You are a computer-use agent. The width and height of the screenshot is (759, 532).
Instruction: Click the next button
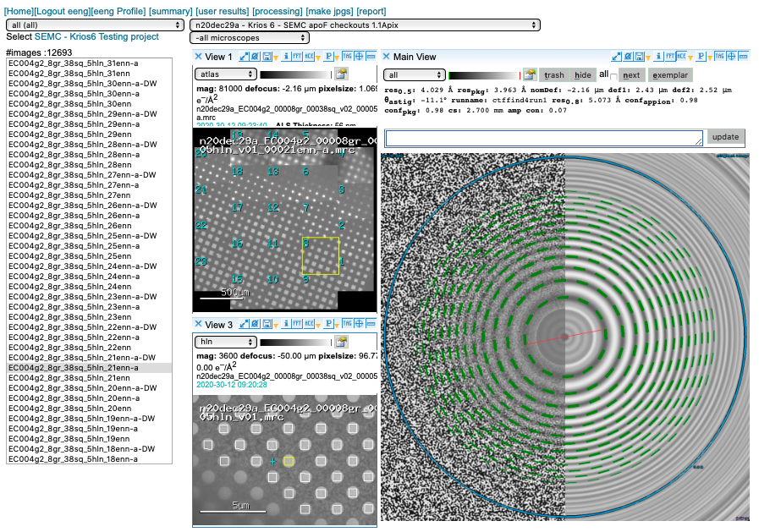coord(631,75)
